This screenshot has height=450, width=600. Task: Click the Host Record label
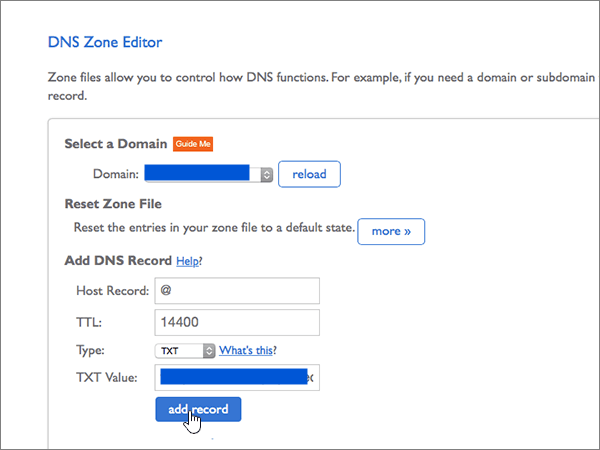(x=112, y=291)
